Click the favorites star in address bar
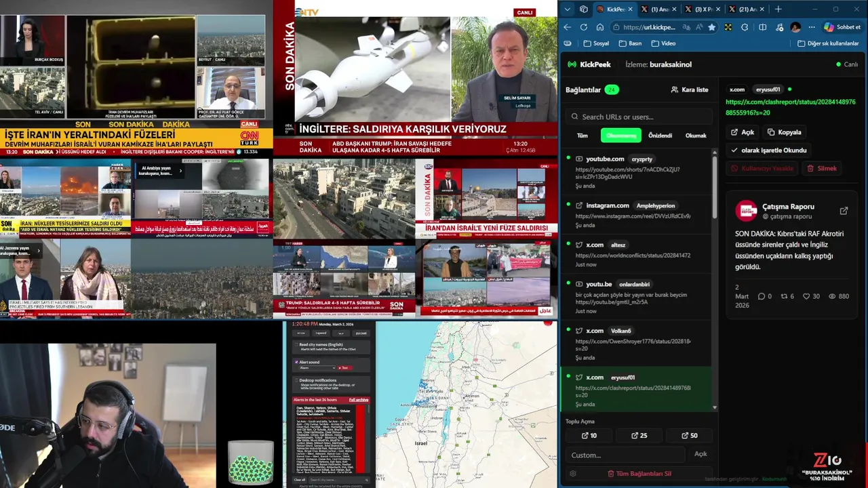Image resolution: width=868 pixels, height=488 pixels. pyautogui.click(x=711, y=27)
